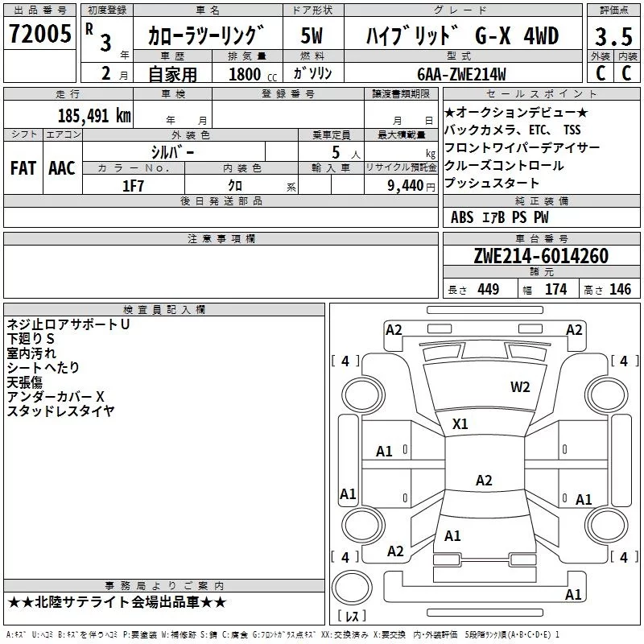Click shift type FAT

coord(23,168)
